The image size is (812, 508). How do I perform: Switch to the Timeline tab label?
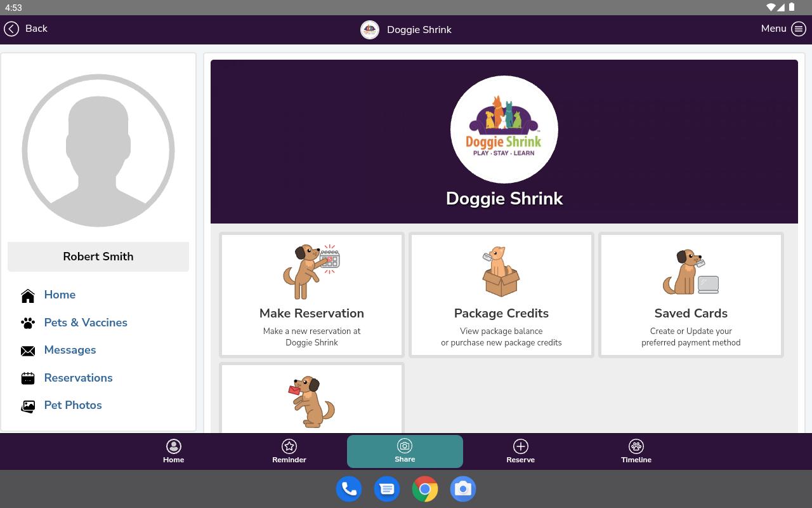(636, 460)
